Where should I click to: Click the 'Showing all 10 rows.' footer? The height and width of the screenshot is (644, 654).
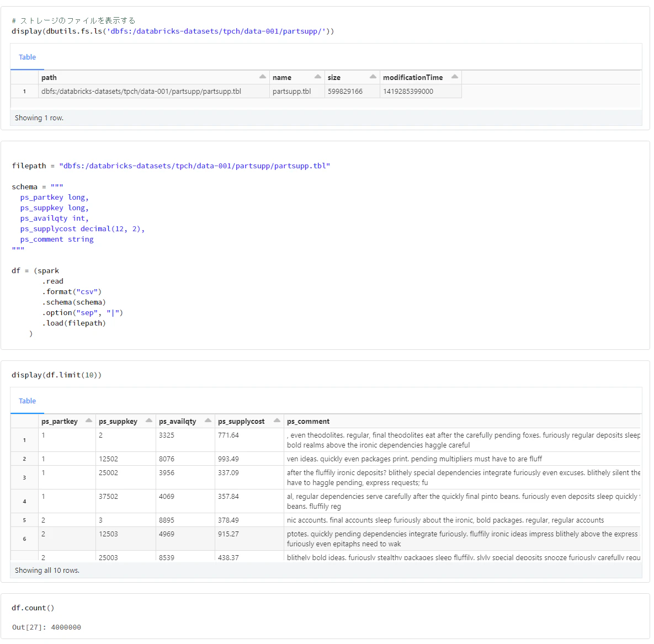pyautogui.click(x=47, y=570)
